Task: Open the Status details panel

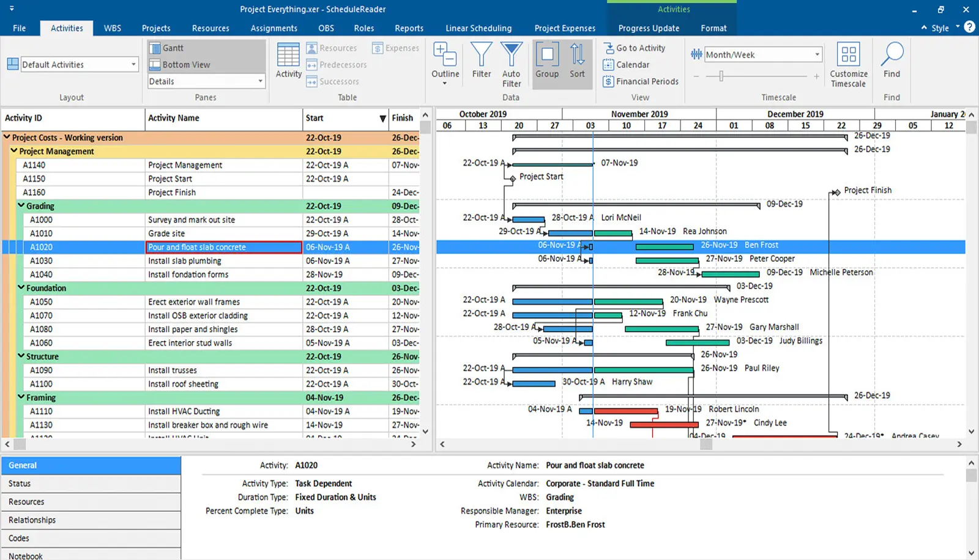Action: [x=19, y=483]
